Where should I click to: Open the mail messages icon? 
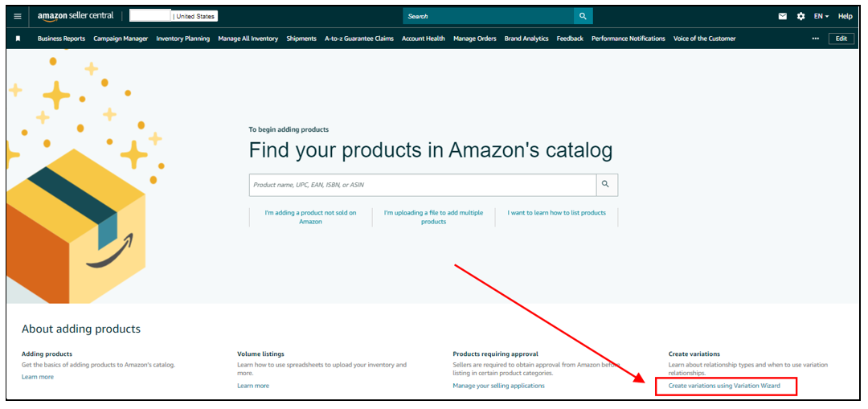(x=783, y=16)
